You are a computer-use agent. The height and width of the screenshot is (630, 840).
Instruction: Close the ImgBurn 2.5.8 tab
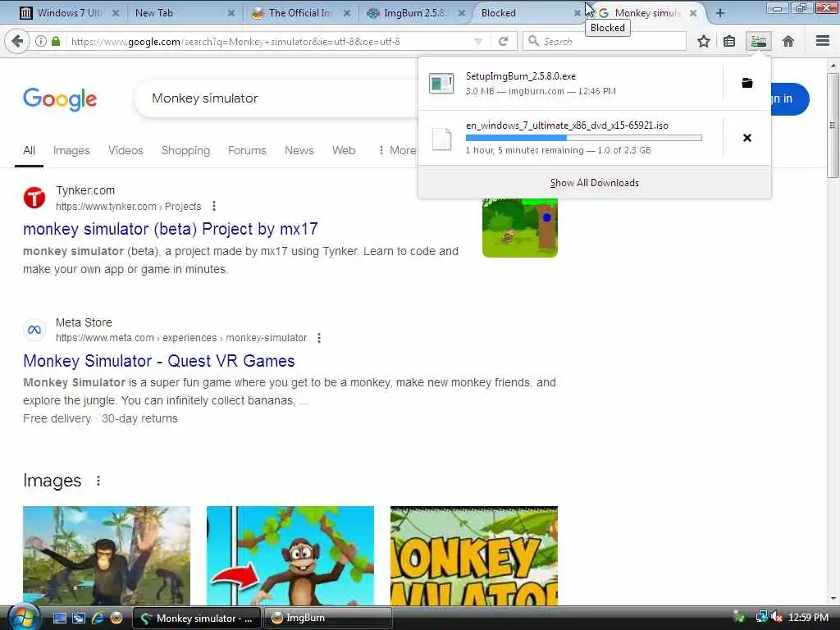462,13
